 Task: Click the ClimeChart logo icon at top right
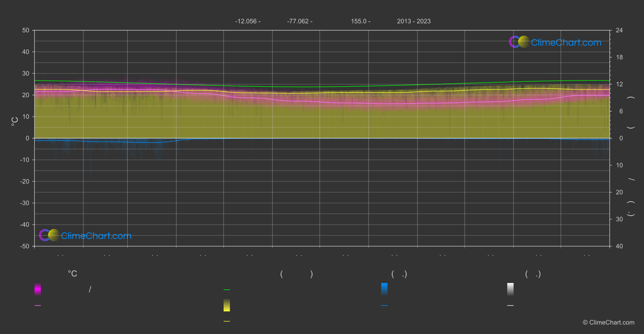519,42
